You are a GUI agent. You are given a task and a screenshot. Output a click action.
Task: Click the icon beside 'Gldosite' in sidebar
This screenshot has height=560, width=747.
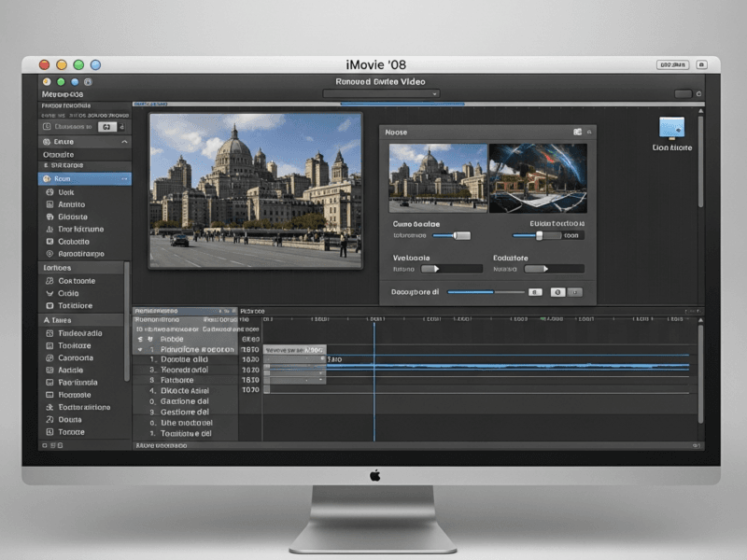[49, 217]
